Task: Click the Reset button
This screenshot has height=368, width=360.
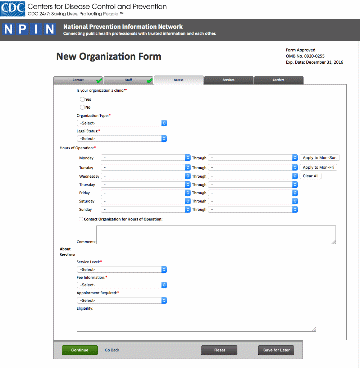Action: 219,350
